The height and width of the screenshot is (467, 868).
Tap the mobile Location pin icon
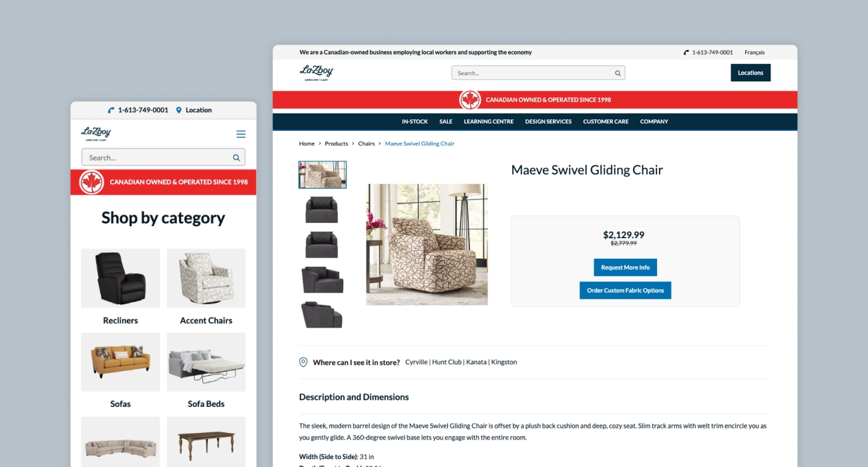179,110
